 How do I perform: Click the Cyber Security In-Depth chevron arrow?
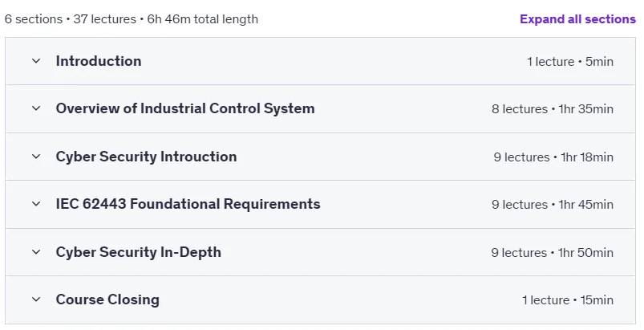[36, 252]
